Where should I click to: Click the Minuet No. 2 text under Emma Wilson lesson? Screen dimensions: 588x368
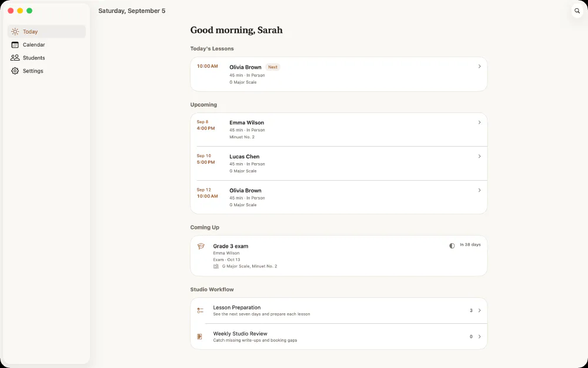click(x=242, y=137)
